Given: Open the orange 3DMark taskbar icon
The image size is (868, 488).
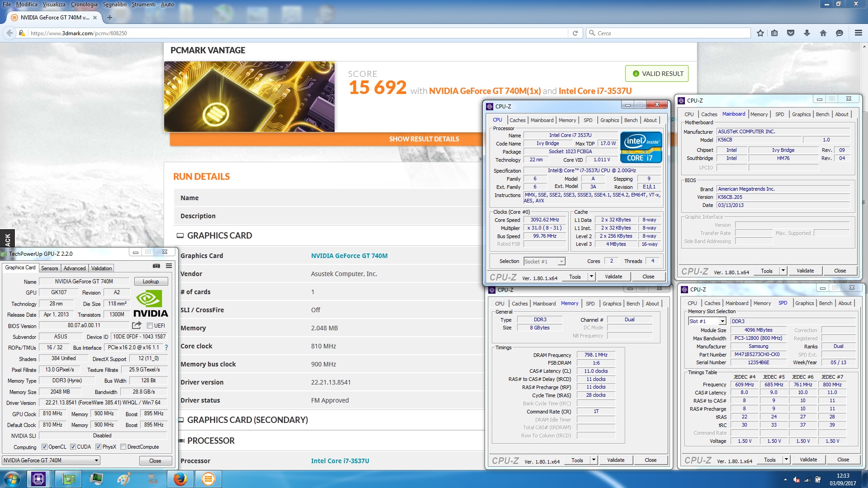Looking at the screenshot, I should (208, 479).
